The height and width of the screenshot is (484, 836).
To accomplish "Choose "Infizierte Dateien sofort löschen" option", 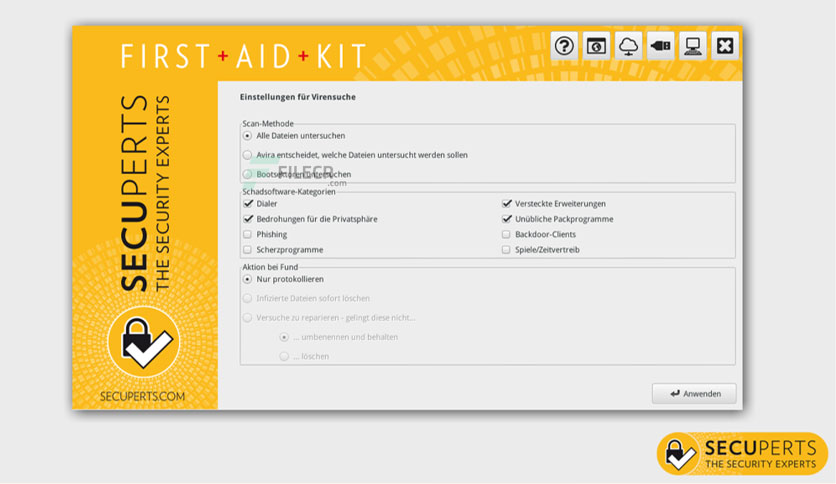I will pos(247,299).
